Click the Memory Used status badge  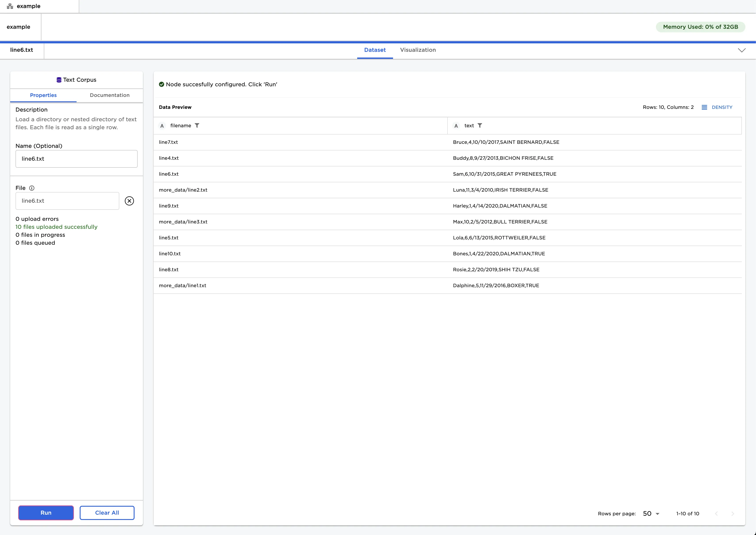tap(700, 27)
